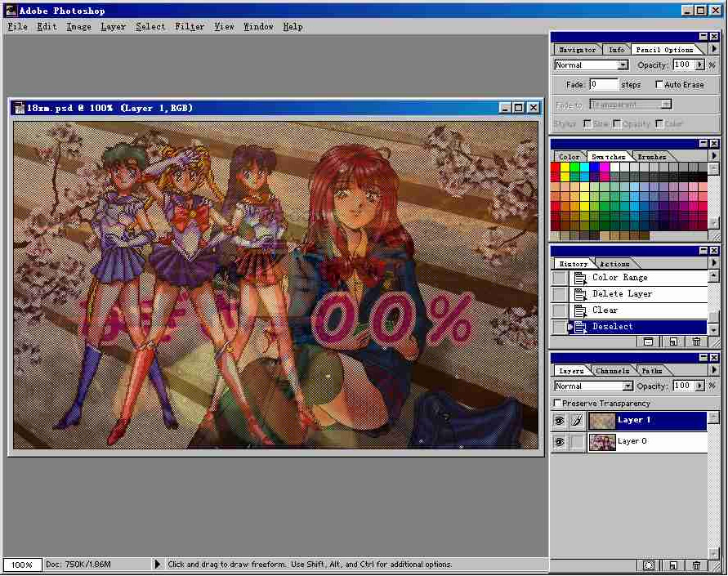
Task: Click the zoom percentage field in status bar
Action: tap(22, 565)
